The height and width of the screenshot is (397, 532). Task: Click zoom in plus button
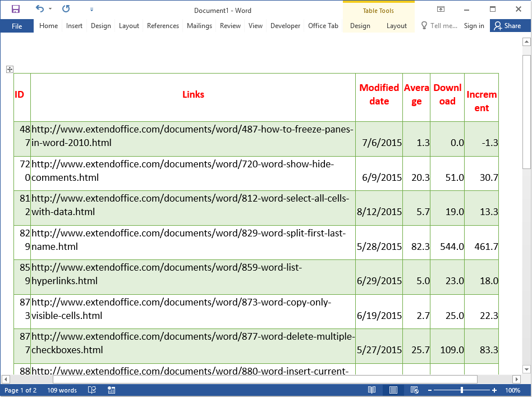[494, 390]
